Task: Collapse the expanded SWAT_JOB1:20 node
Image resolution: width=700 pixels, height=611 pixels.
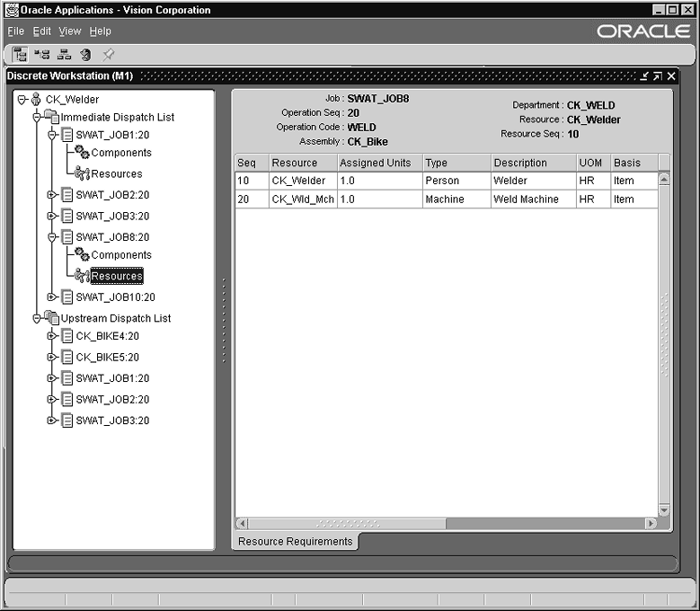Action: pos(52,135)
